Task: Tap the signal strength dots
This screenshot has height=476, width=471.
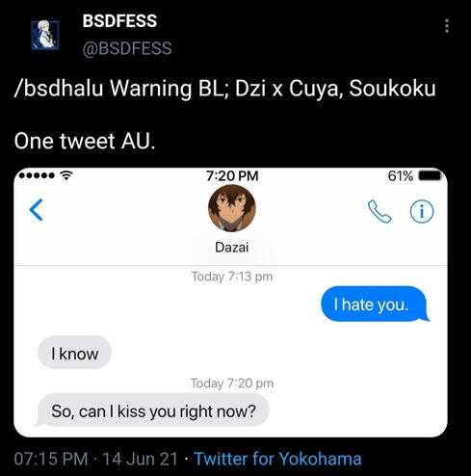Action: 37,175
